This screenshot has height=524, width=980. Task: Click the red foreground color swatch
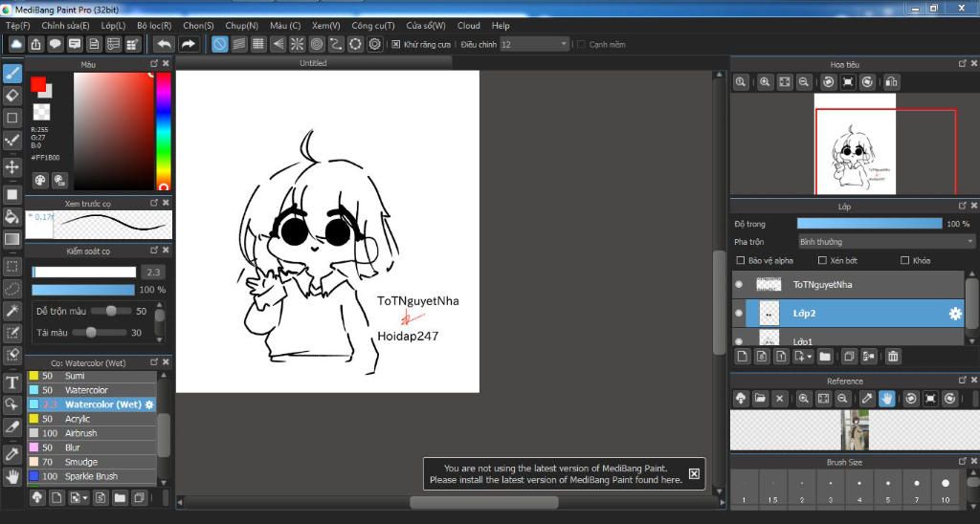coord(37,84)
